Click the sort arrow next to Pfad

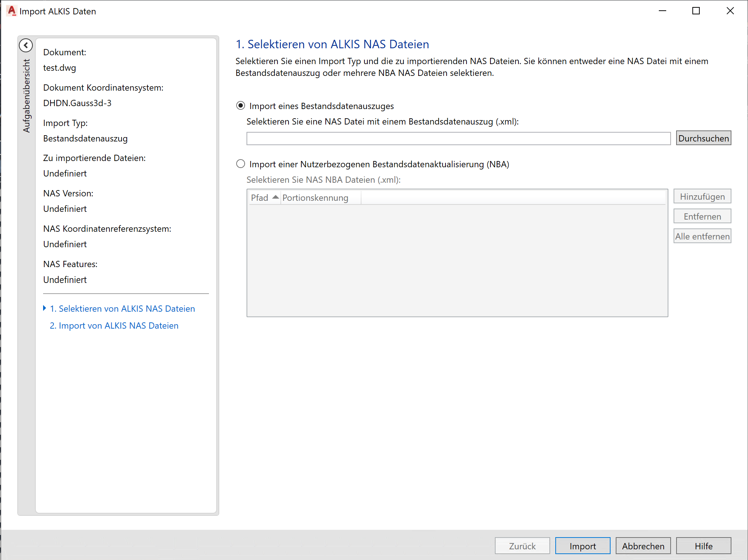275,197
